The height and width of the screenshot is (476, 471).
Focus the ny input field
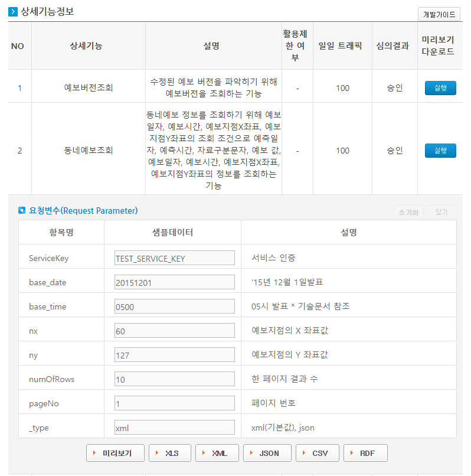tap(175, 354)
